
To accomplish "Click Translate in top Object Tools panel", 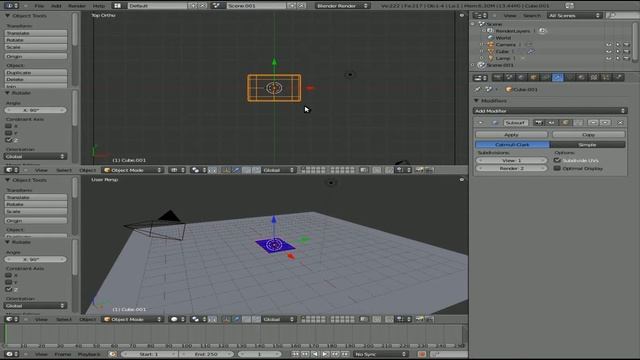I will pyautogui.click(x=36, y=33).
